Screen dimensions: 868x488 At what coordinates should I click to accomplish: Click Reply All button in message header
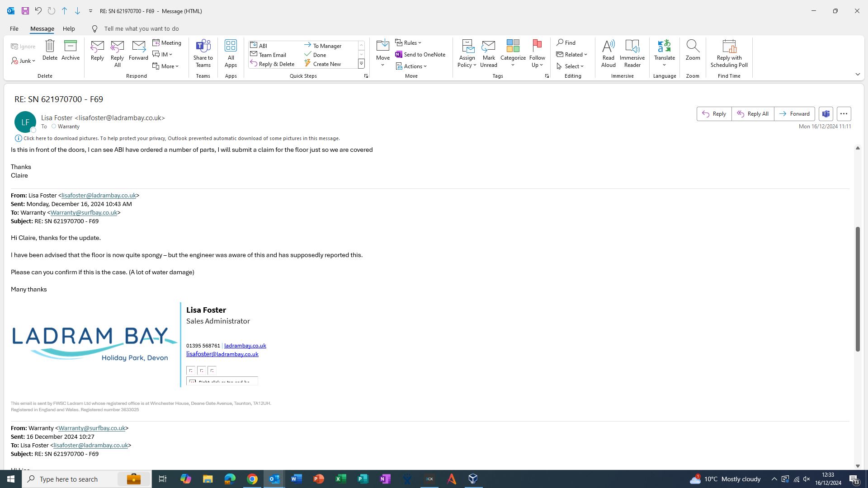[753, 114]
